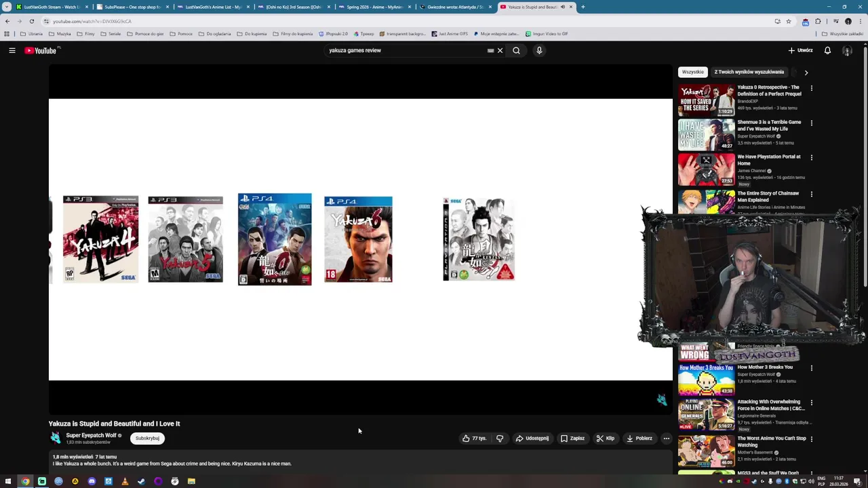This screenshot has height=488, width=868.
Task: Open Super Eyepatch Wolf channel avatar
Action: point(56,439)
